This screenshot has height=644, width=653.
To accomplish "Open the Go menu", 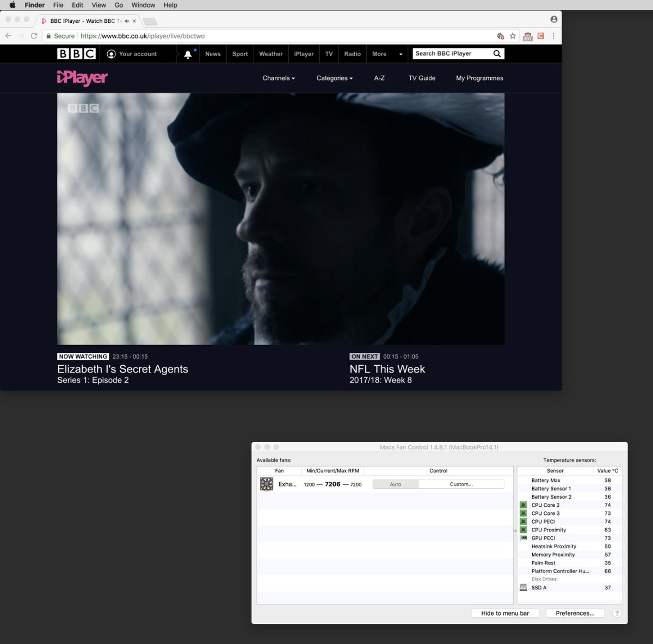I will (x=119, y=5).
